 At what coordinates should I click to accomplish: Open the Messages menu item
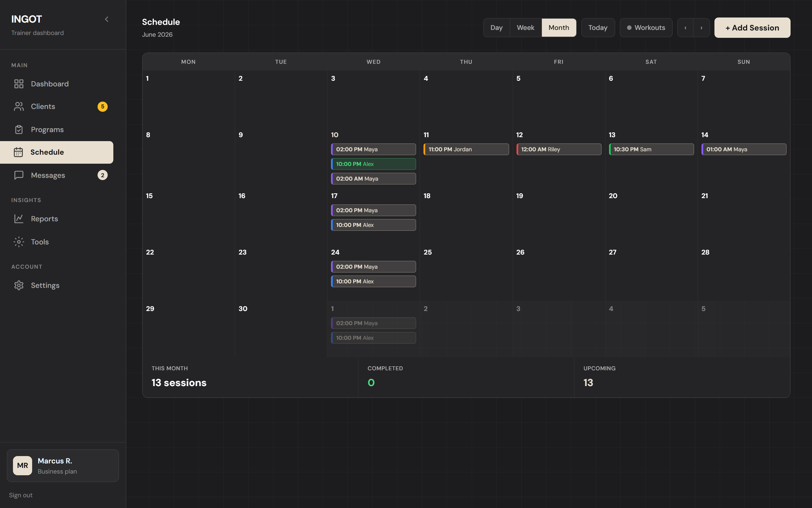(57, 175)
